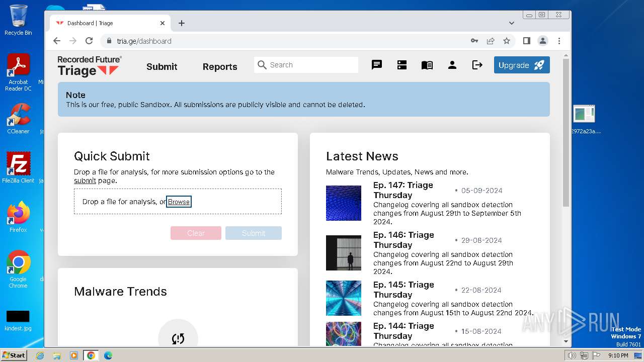Switch to the Dashboard | Triage tab
This screenshot has height=362, width=644.
pos(111,23)
